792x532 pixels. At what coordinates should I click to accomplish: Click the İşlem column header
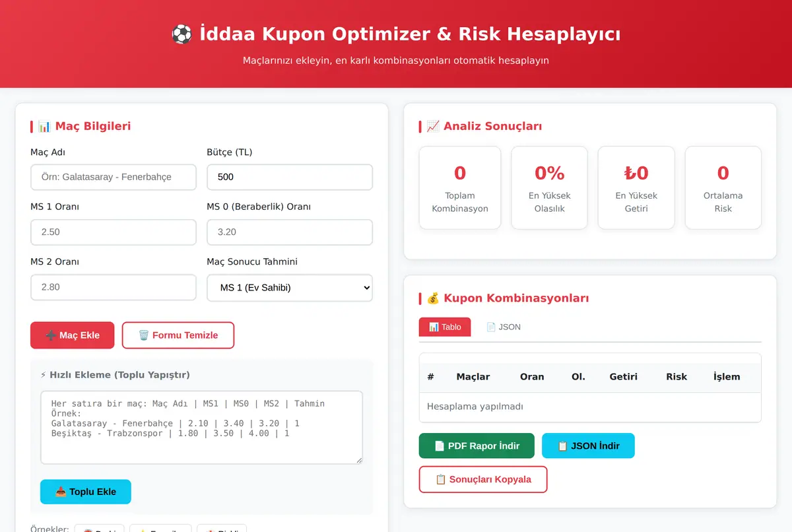(x=727, y=377)
